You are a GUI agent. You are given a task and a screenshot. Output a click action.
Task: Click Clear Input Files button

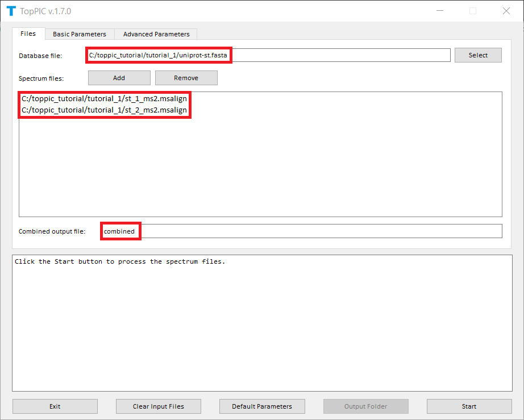pyautogui.click(x=159, y=406)
